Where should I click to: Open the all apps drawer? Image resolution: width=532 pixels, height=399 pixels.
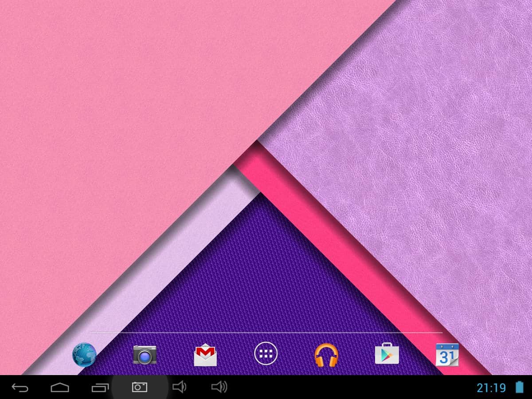click(266, 354)
